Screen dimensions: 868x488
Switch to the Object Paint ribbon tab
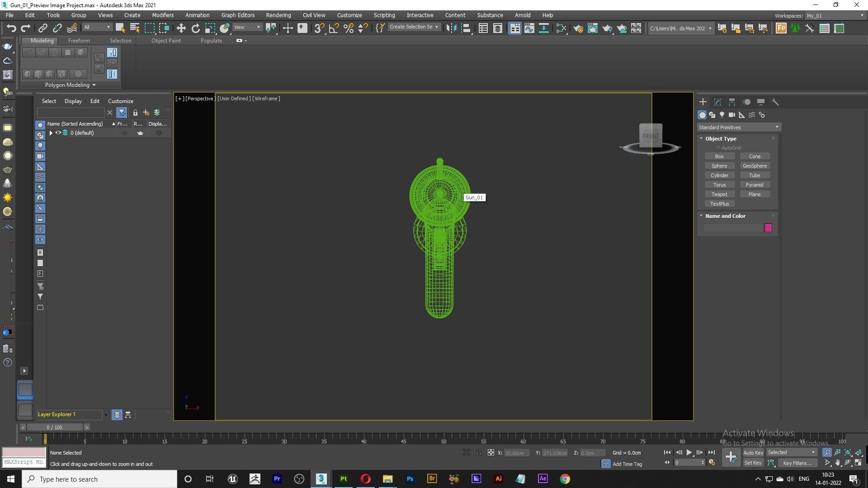click(166, 41)
